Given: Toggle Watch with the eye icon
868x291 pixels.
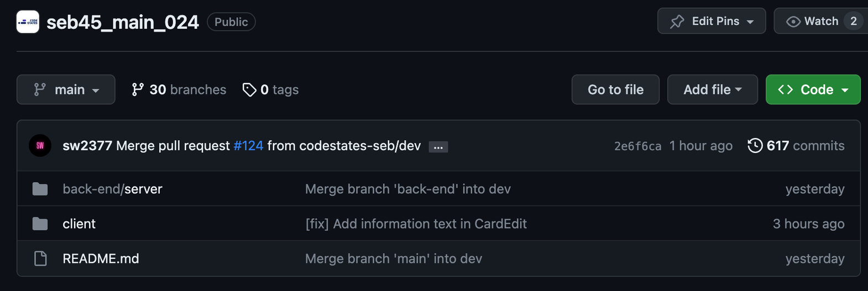Looking at the screenshot, I should point(793,22).
